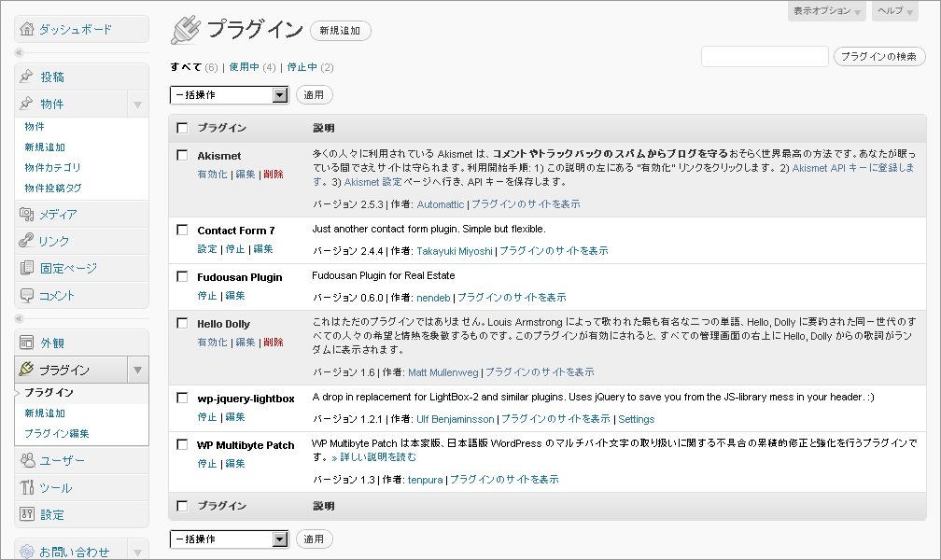Check the Hello Dolly checkbox

point(182,323)
